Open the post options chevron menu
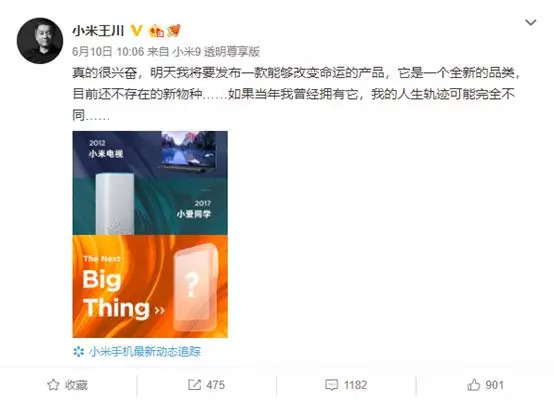The height and width of the screenshot is (402, 554). click(531, 23)
